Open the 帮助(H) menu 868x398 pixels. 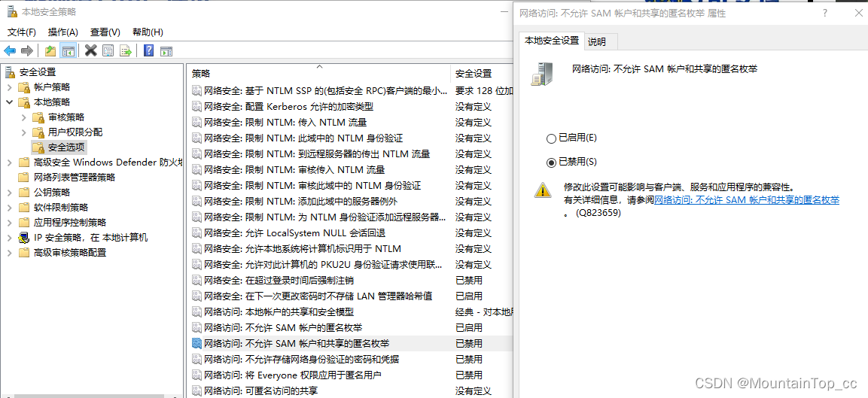(x=148, y=32)
